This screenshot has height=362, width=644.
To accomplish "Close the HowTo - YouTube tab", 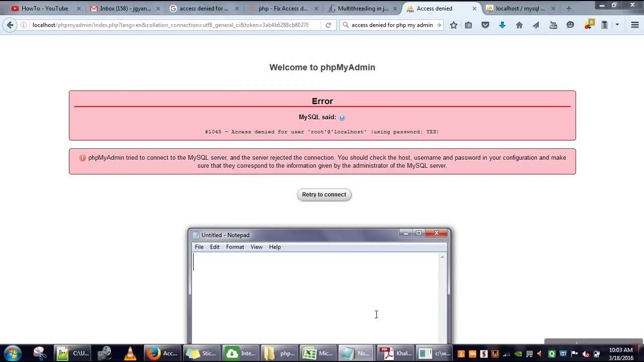I will coord(78,9).
